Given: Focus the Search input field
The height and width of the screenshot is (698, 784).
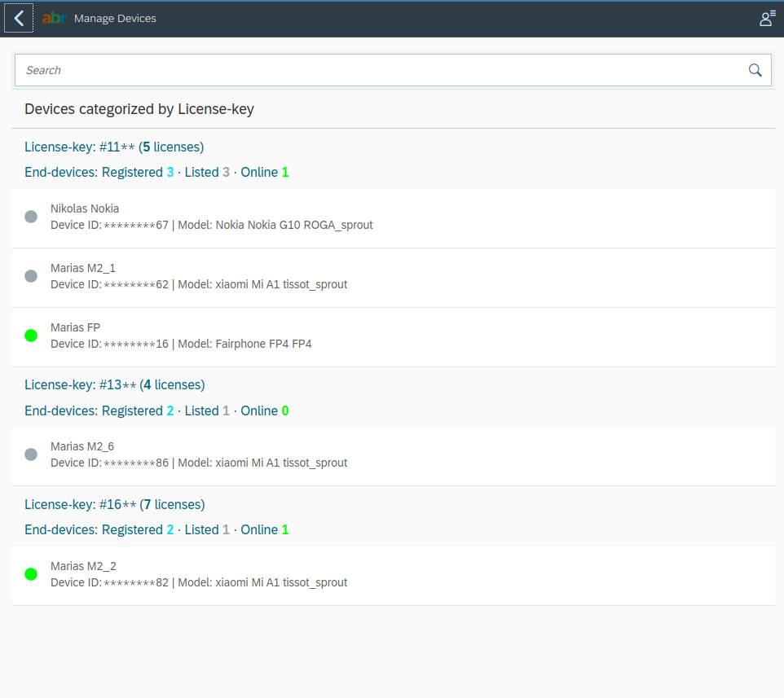Looking at the screenshot, I should (x=380, y=70).
